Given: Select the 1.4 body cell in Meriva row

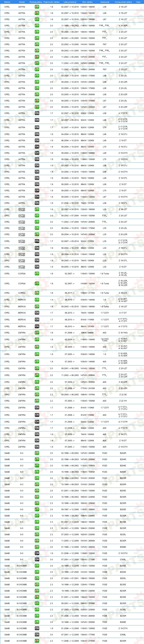Looking at the screenshot, I should (x=104, y=300).
